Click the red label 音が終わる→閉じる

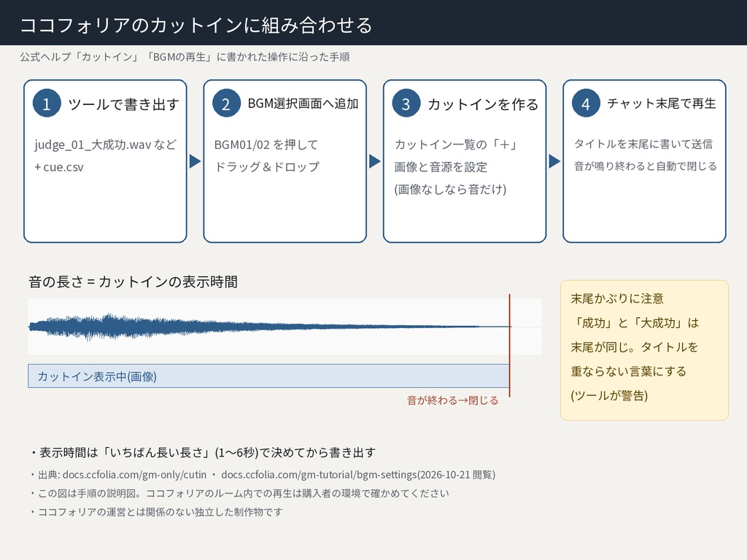point(452,400)
